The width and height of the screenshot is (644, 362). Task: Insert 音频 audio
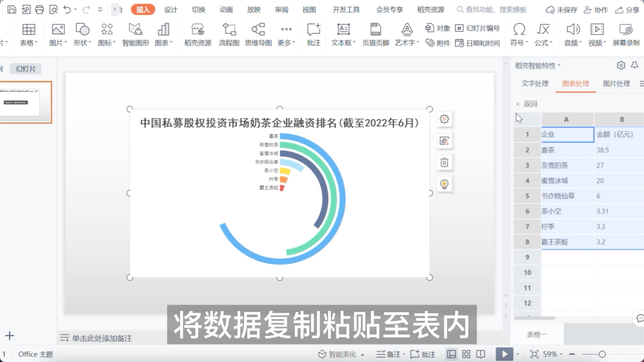(x=573, y=35)
